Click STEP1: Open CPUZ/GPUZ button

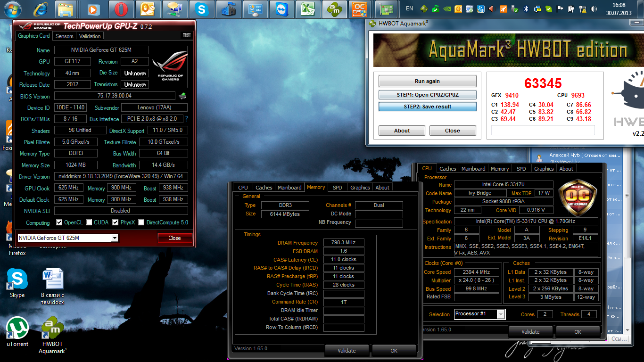pos(427,95)
